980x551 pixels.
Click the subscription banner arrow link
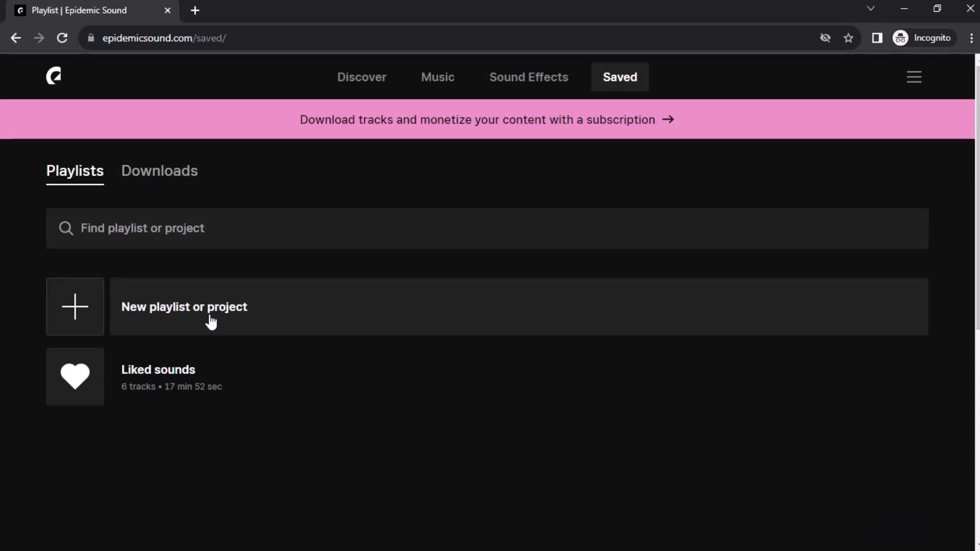[668, 119]
